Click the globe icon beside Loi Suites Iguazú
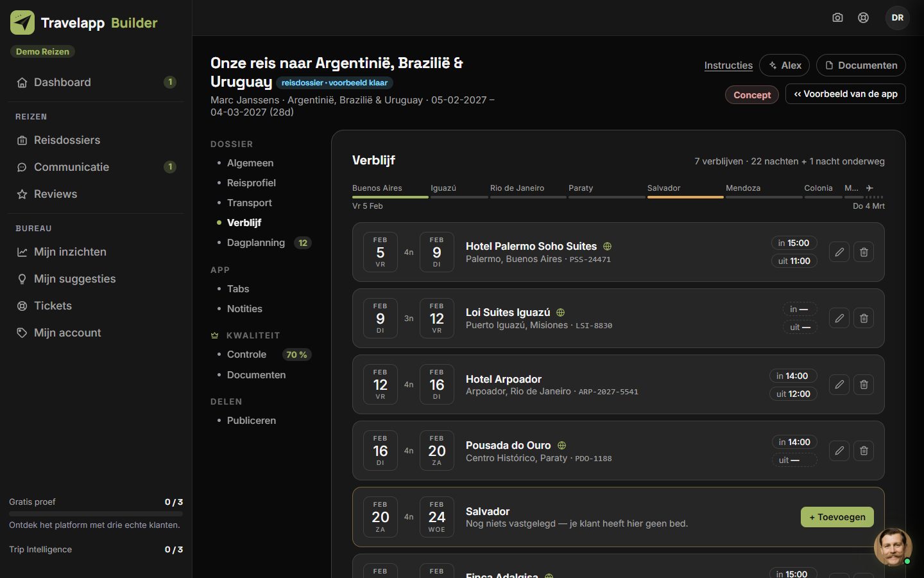The width and height of the screenshot is (924, 578). pos(560,313)
